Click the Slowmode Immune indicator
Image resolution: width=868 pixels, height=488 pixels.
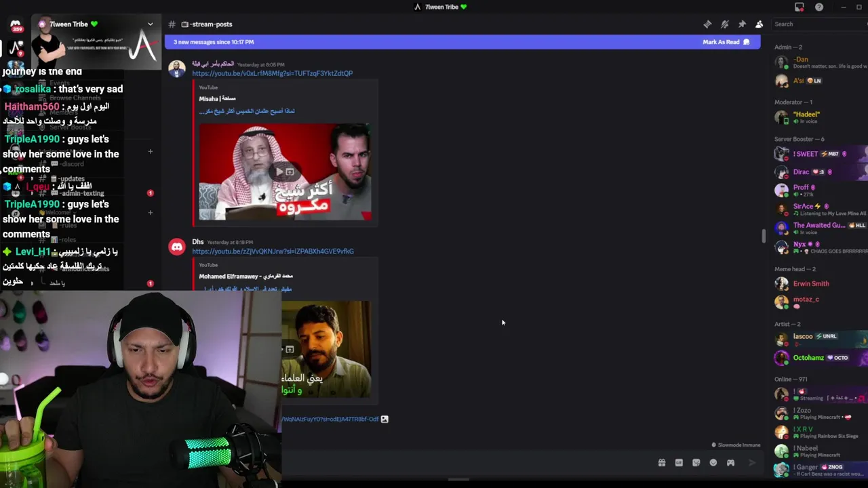[x=736, y=445]
